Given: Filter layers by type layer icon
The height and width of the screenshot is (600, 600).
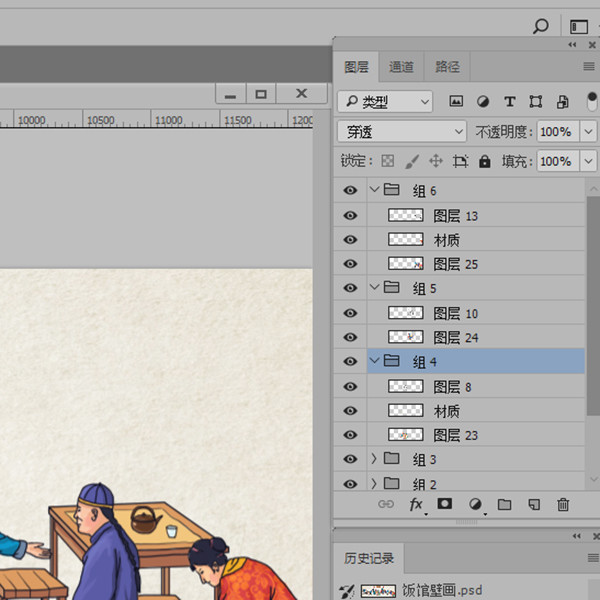Looking at the screenshot, I should tap(509, 102).
